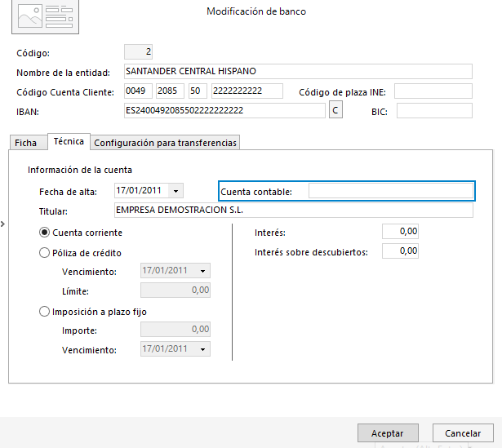
Task: Open plazo fijo Vencimiento date dropdown
Action: [x=203, y=349]
